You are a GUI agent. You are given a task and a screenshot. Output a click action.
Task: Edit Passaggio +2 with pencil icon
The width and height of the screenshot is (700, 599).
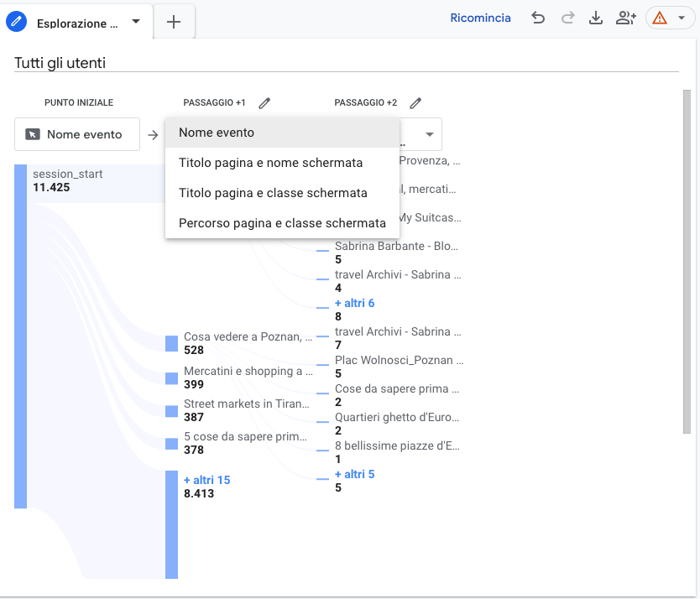415,103
